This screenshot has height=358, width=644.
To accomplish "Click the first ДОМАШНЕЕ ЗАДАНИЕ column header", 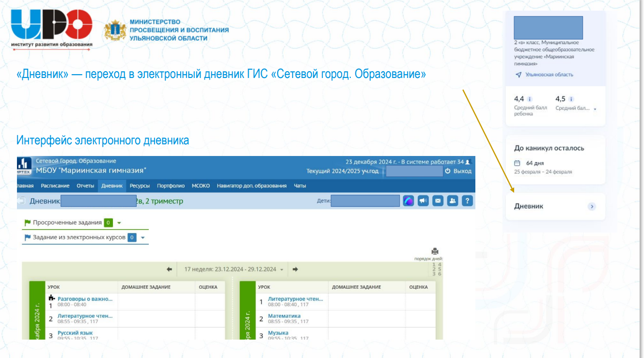I will click(x=146, y=287).
